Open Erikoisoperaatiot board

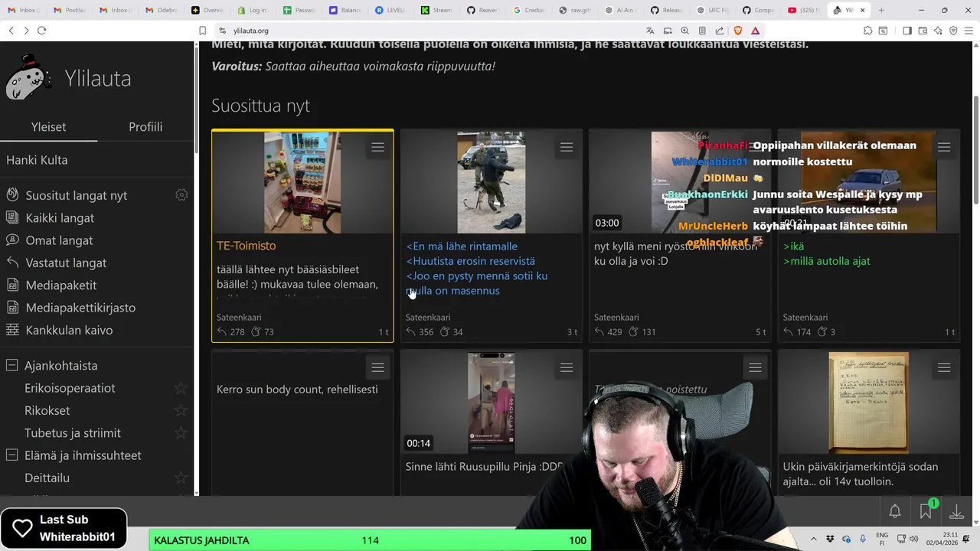[x=70, y=388]
